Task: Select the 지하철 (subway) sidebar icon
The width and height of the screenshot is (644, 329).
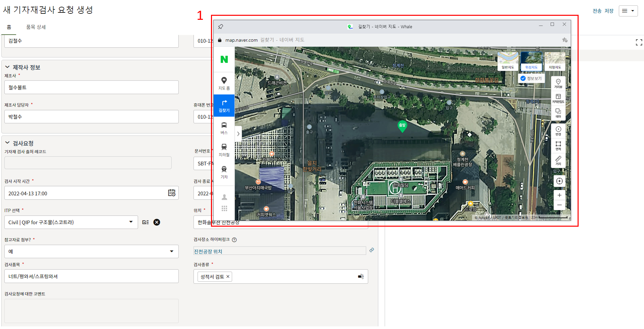Action: 224,150
